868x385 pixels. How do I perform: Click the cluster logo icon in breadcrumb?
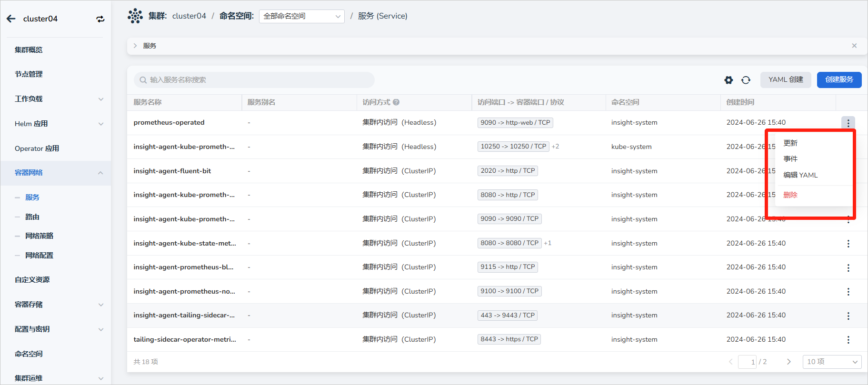tap(135, 16)
